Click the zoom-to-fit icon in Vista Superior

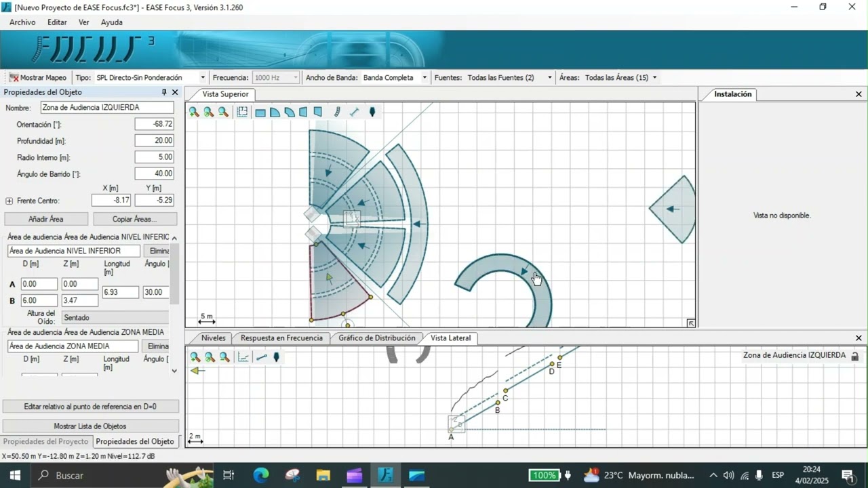pyautogui.click(x=209, y=113)
